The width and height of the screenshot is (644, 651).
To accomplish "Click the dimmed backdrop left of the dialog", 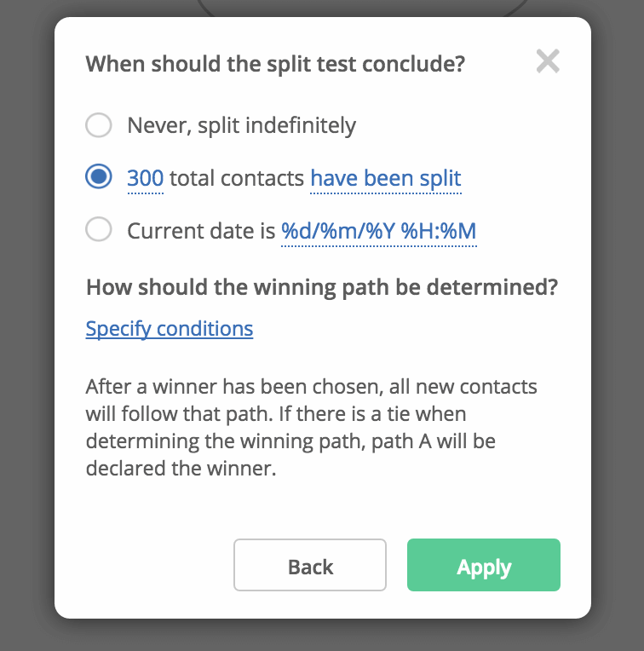I will point(27,325).
